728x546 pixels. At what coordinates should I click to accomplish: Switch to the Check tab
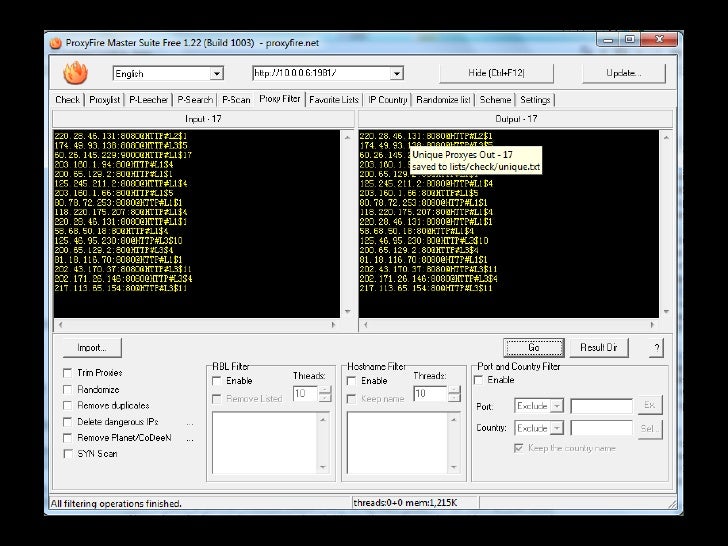click(x=68, y=99)
